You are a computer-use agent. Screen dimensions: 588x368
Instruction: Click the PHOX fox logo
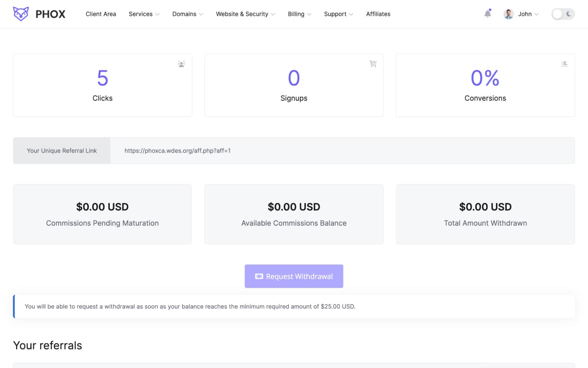[39, 14]
